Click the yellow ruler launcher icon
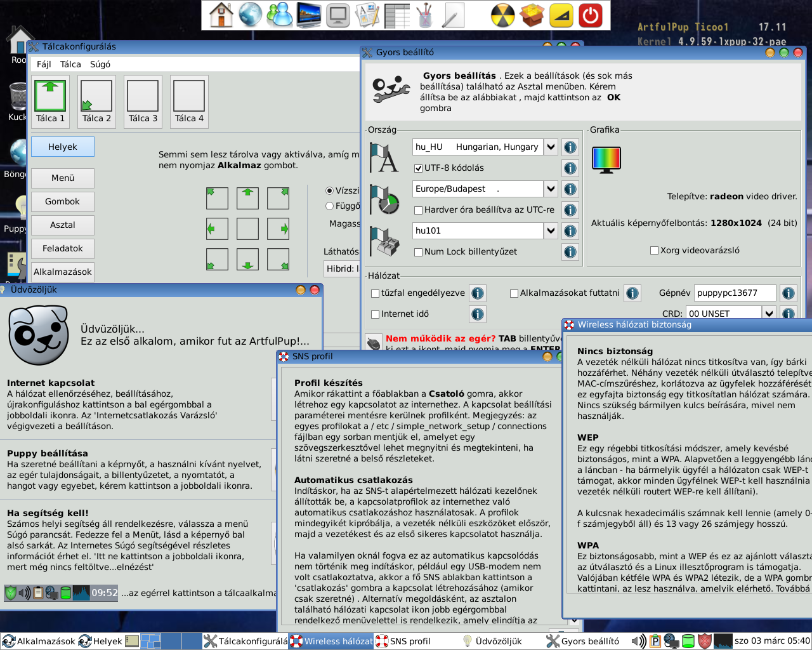Viewport: 812px width, 650px height. coord(561,15)
